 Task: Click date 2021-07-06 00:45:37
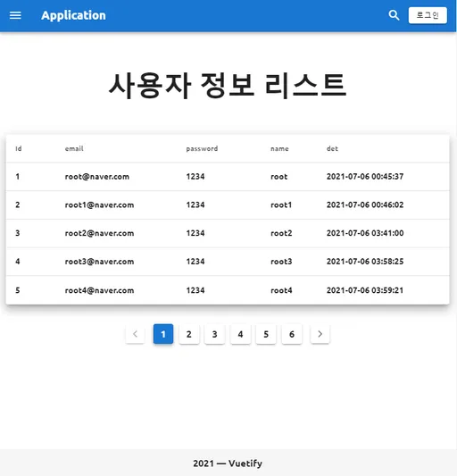click(365, 176)
